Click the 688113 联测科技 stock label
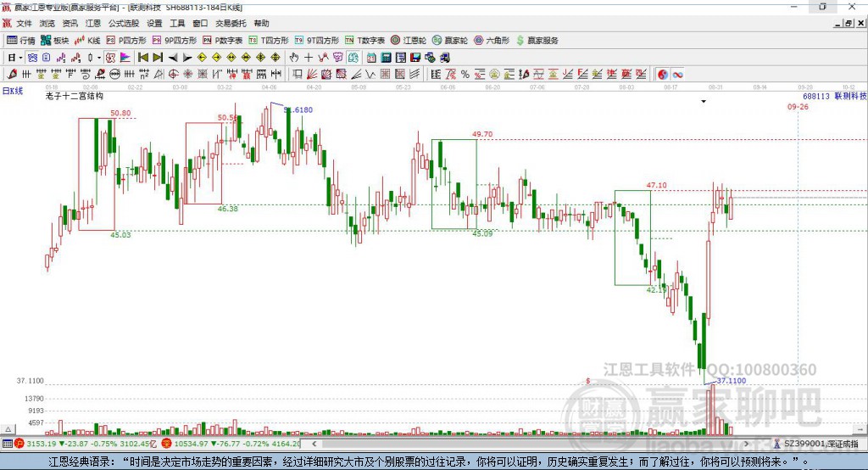Image resolution: width=868 pixels, height=470 pixels. click(835, 96)
